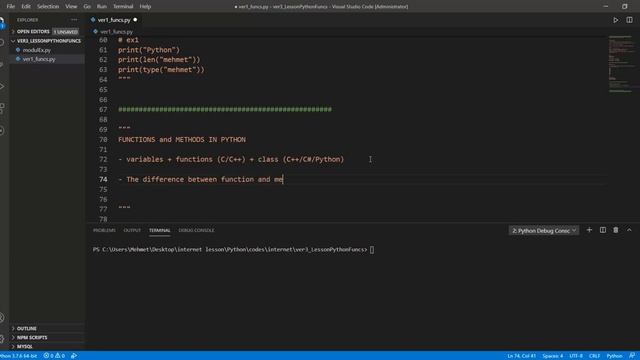Open the Manage gear in the activity bar
Viewport: 640px width, 360px height.
(2, 338)
